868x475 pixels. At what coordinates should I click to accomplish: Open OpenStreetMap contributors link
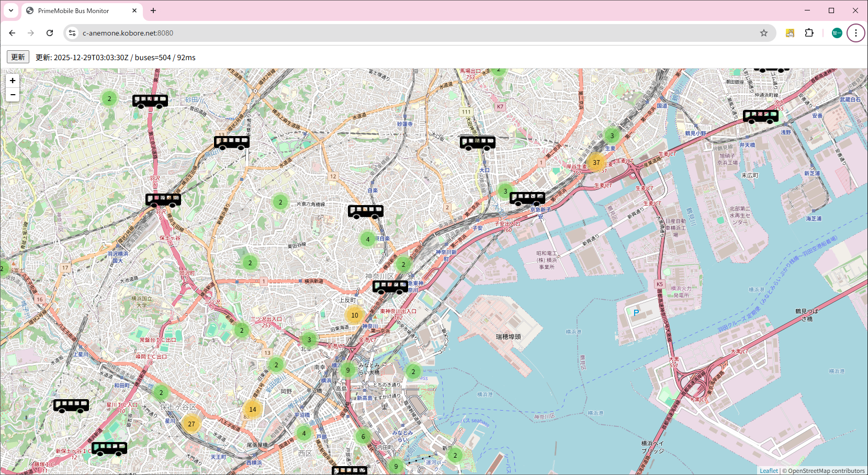pyautogui.click(x=826, y=471)
